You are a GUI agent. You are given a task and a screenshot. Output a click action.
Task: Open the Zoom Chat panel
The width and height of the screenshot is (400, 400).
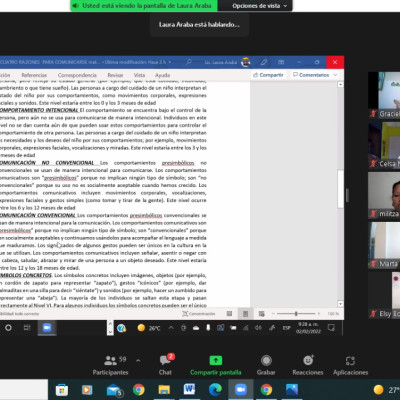[166, 365]
